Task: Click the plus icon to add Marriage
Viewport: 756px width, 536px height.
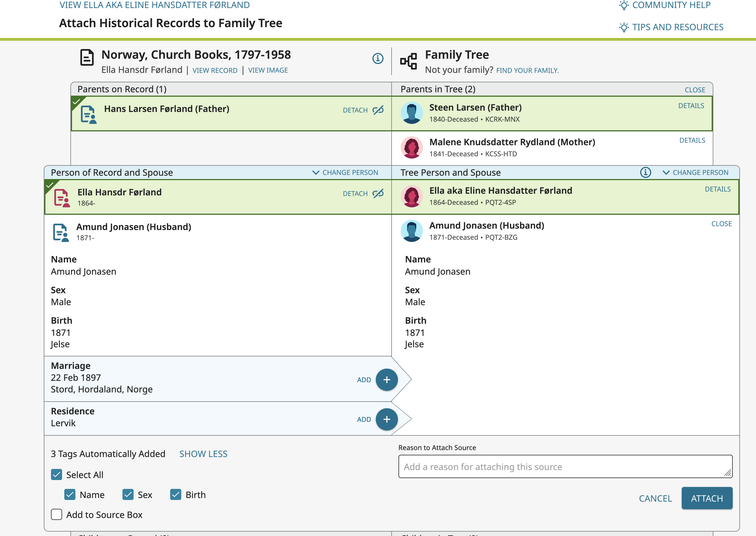Action: (x=386, y=380)
